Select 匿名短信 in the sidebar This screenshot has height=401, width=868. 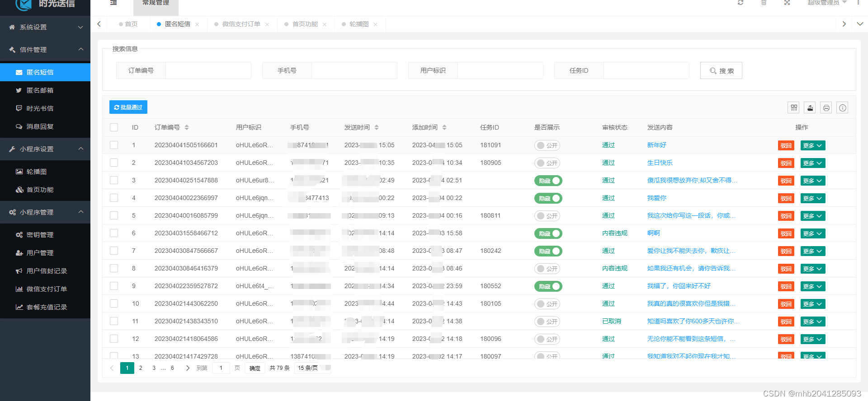pyautogui.click(x=45, y=72)
